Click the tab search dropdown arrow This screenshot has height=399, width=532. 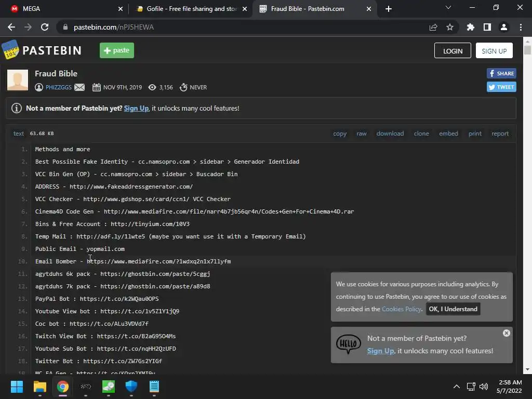[x=448, y=7]
